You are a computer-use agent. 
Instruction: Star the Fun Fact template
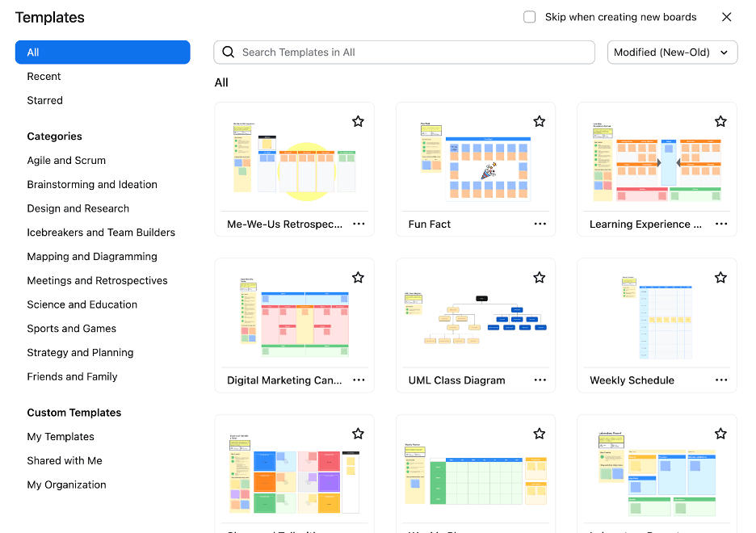[x=540, y=121]
